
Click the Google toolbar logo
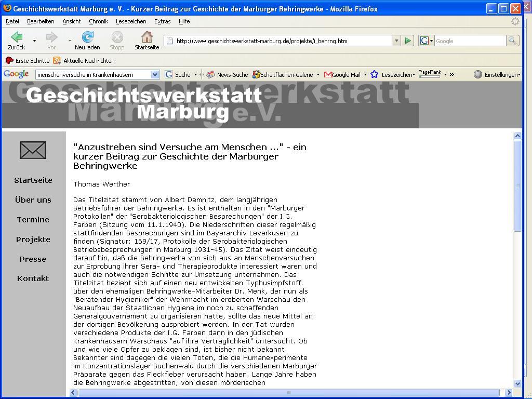point(16,74)
